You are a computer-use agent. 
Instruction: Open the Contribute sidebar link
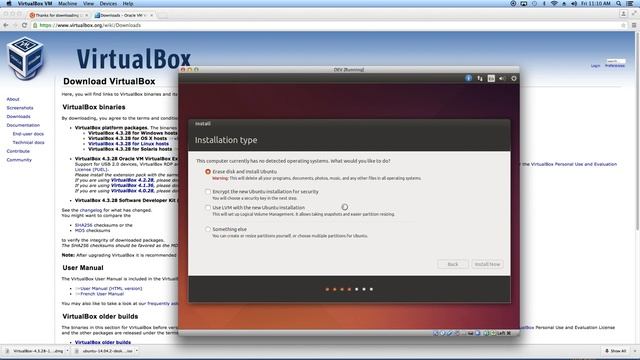(x=18, y=151)
